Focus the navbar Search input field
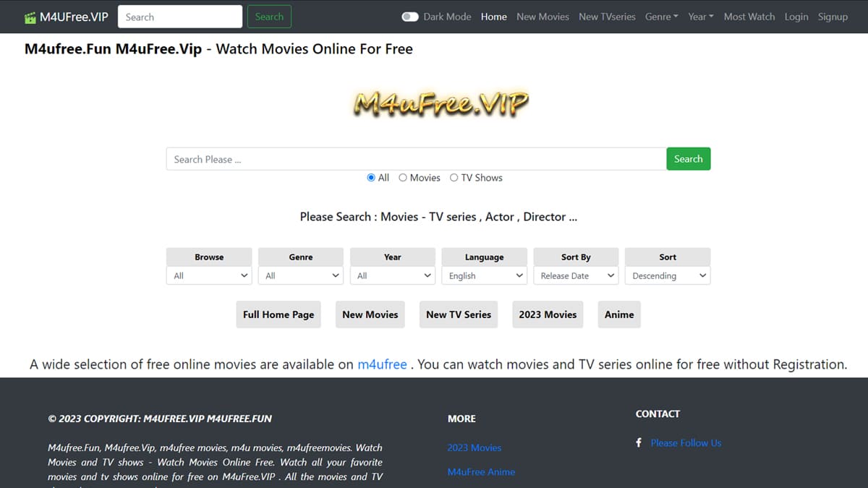Image resolution: width=868 pixels, height=488 pixels. 180,17
